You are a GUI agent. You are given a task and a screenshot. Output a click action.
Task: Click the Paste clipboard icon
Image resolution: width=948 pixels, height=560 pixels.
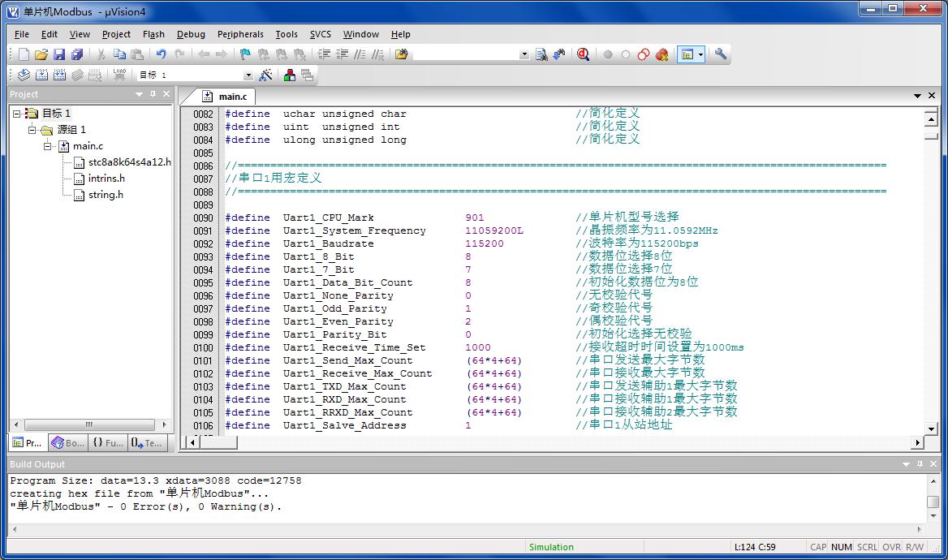pos(137,54)
